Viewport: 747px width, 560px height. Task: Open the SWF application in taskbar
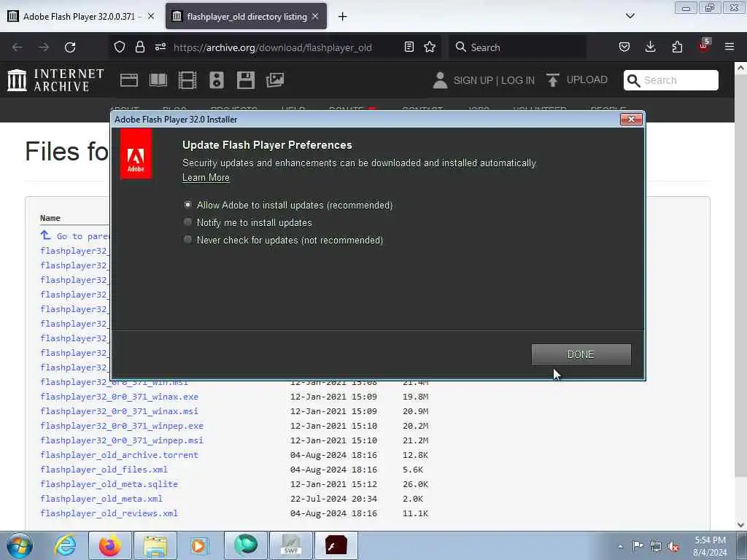(x=291, y=545)
